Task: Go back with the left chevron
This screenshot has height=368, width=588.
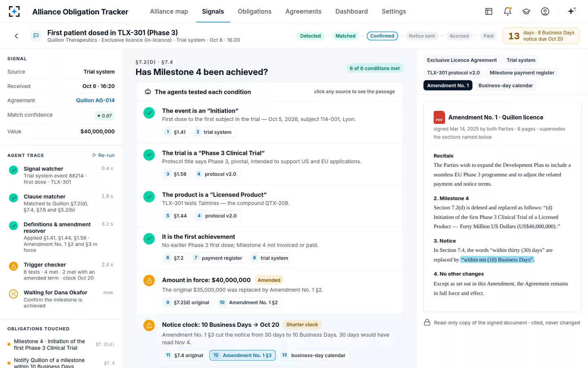Action: coord(16,36)
